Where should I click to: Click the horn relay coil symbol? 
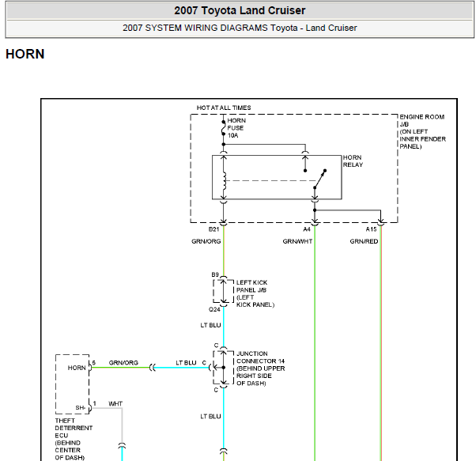[224, 180]
